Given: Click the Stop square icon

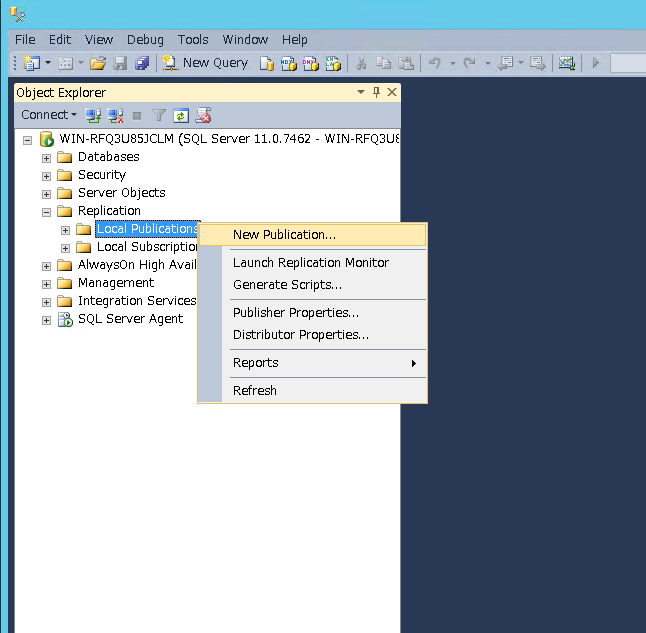Looking at the screenshot, I should 137,116.
